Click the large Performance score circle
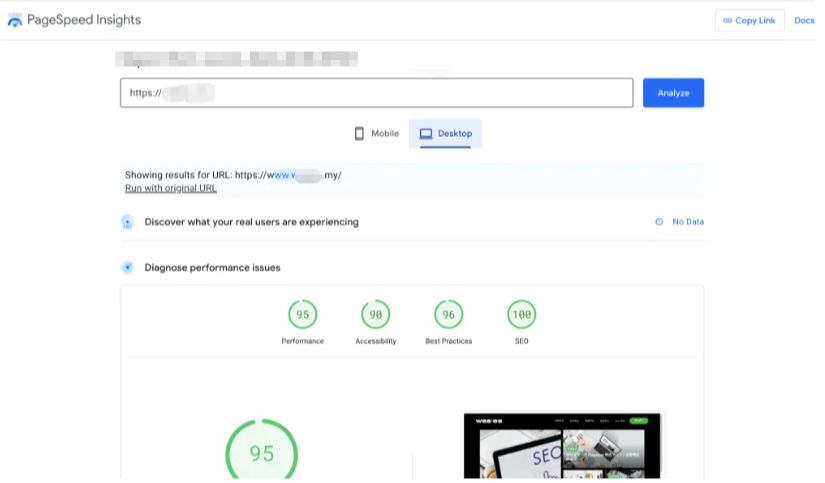825x483 pixels. 261,453
